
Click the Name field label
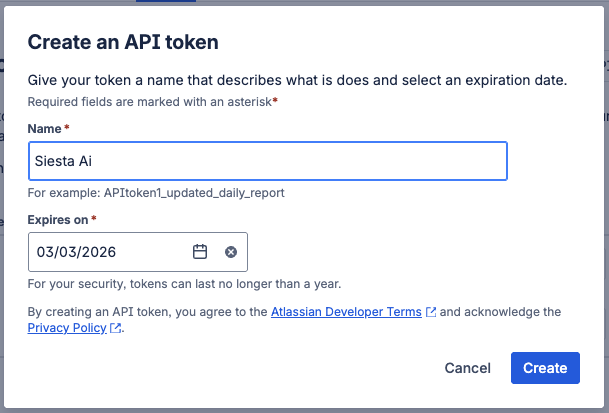click(x=44, y=129)
